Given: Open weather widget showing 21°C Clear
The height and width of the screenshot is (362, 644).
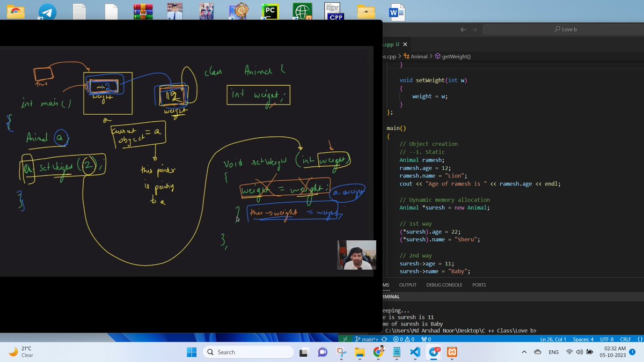Looking at the screenshot, I should point(21,352).
